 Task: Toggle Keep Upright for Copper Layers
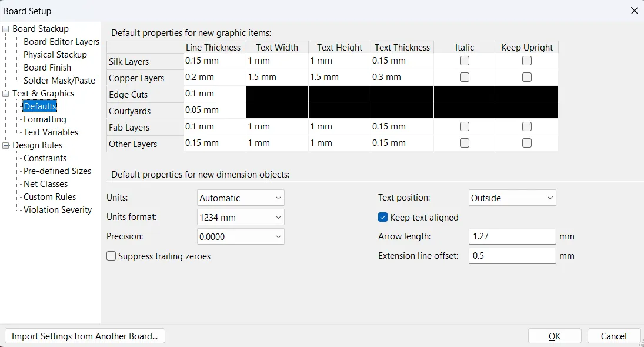[527, 77]
